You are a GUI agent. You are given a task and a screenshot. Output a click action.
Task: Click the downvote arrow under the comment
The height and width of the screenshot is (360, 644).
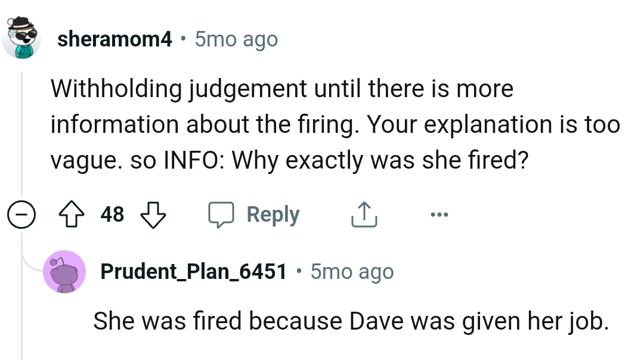153,214
